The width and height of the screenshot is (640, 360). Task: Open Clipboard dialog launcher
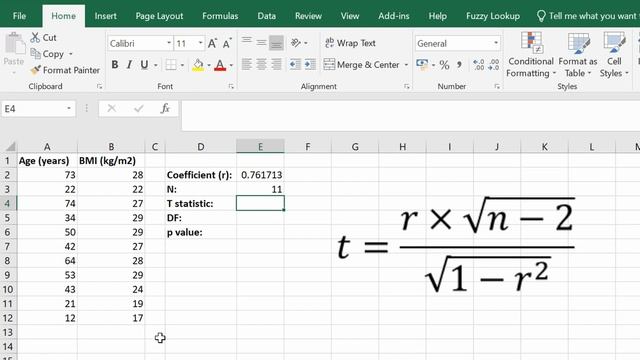pos(99,87)
